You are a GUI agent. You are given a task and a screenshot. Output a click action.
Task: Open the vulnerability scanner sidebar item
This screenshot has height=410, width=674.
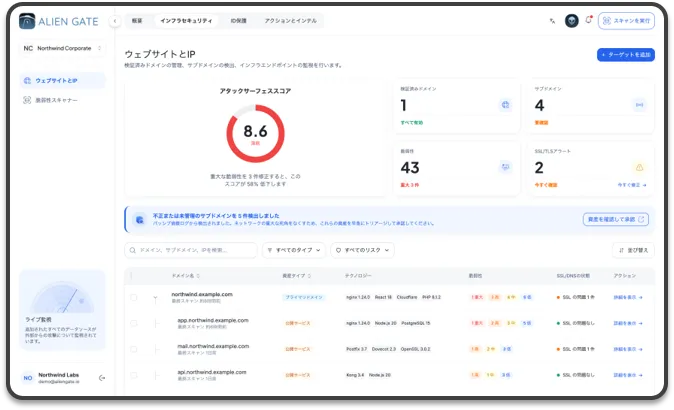click(62, 100)
